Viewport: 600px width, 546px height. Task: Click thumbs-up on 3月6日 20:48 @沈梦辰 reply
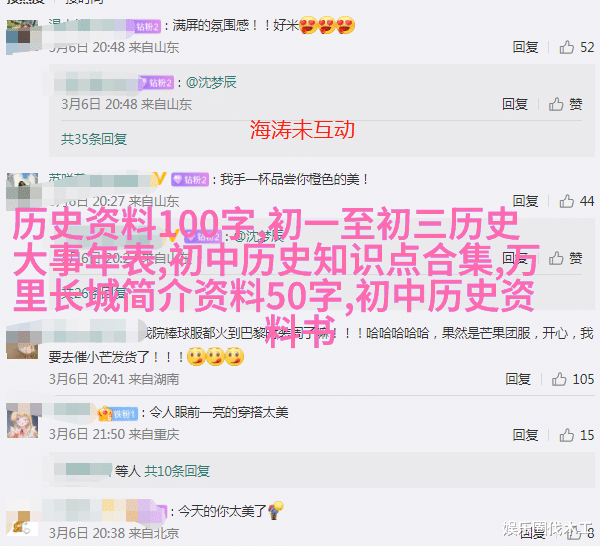pos(556,104)
